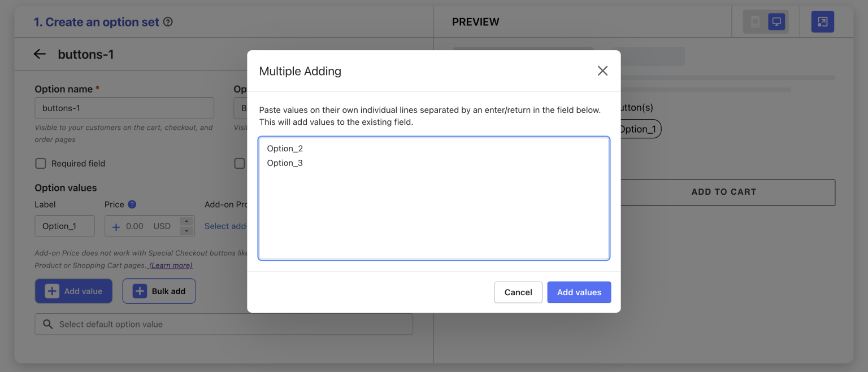Screen dimensions: 868x372
Task: Click the back arrow next to buttons-1
Action: click(39, 54)
